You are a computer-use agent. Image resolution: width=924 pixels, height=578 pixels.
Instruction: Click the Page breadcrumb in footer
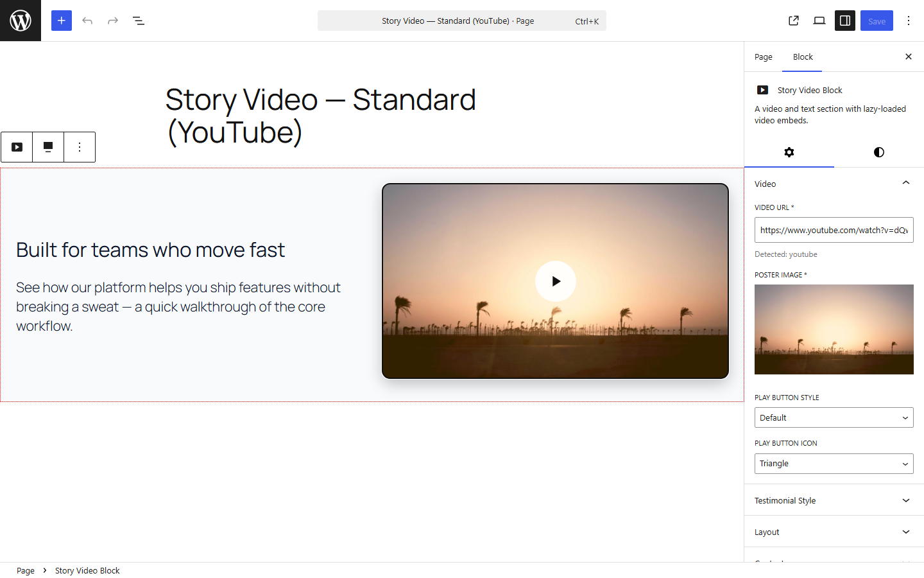click(x=26, y=570)
